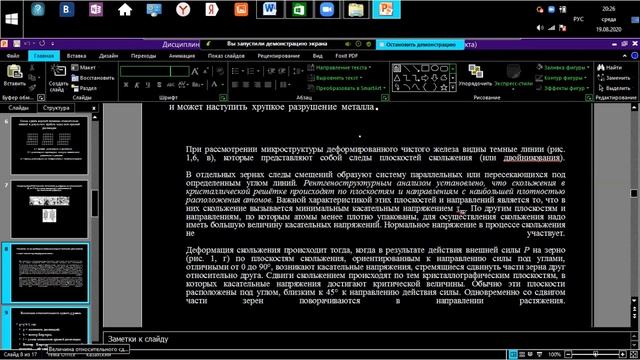Open Эффекты фигур dropdown
640x360 pixels.
pos(562,88)
